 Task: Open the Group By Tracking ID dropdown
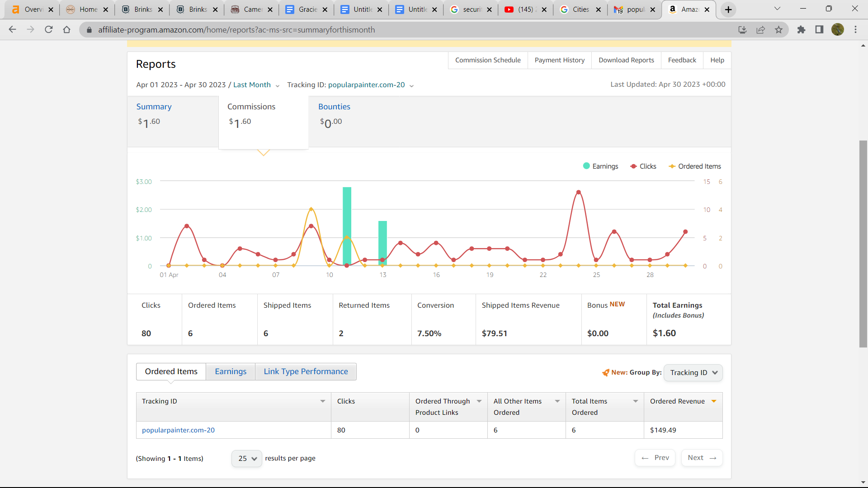click(693, 373)
